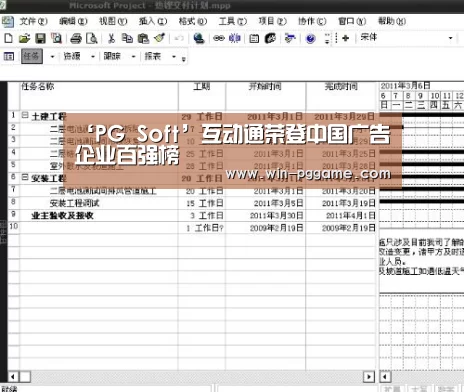Open the 工具 menu
The width and height of the screenshot is (464, 392).
(x=233, y=21)
